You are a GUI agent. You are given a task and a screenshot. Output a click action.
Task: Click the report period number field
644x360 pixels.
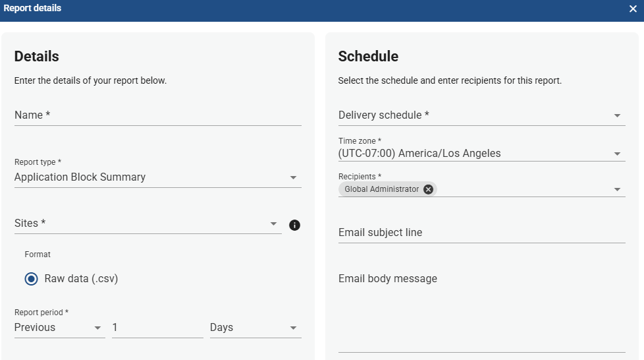click(158, 328)
